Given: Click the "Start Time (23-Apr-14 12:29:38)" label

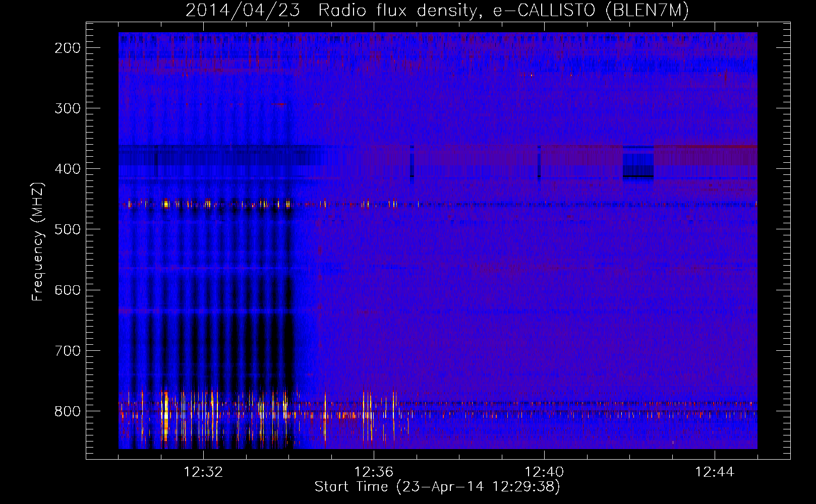Looking at the screenshot, I should tap(437, 486).
